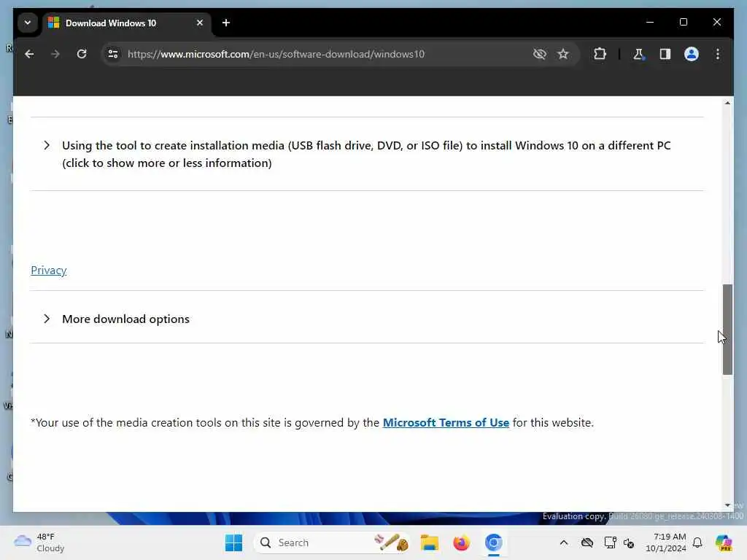
Task: Minimize the Chrome window
Action: [x=650, y=22]
